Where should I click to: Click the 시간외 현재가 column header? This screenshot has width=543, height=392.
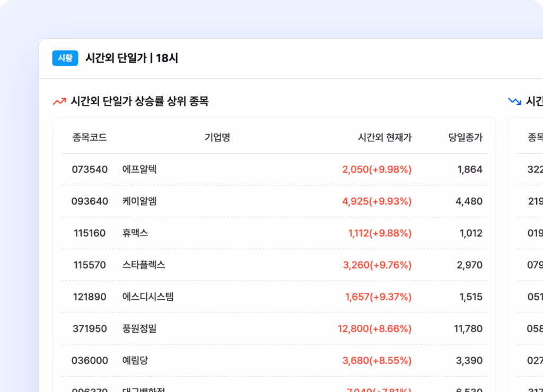[385, 137]
